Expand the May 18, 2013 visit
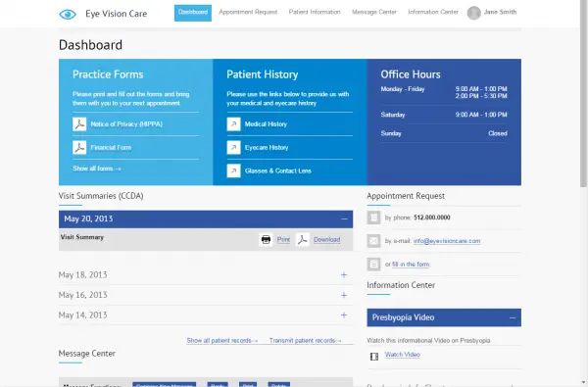588x387 pixels. (x=344, y=275)
